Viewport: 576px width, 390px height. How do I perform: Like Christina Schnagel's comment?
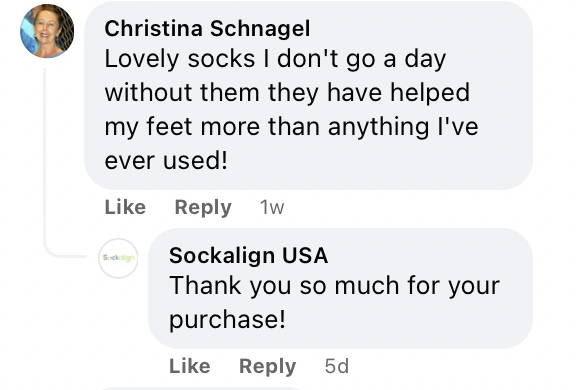[125, 207]
